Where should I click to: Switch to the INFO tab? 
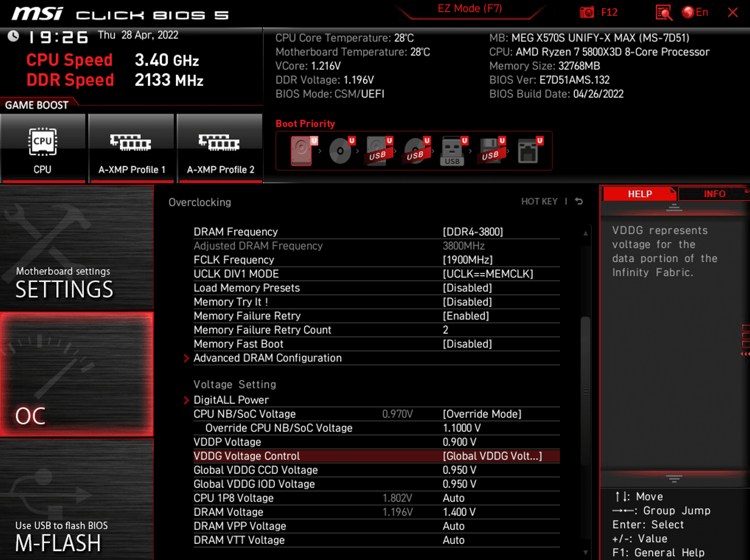(714, 194)
